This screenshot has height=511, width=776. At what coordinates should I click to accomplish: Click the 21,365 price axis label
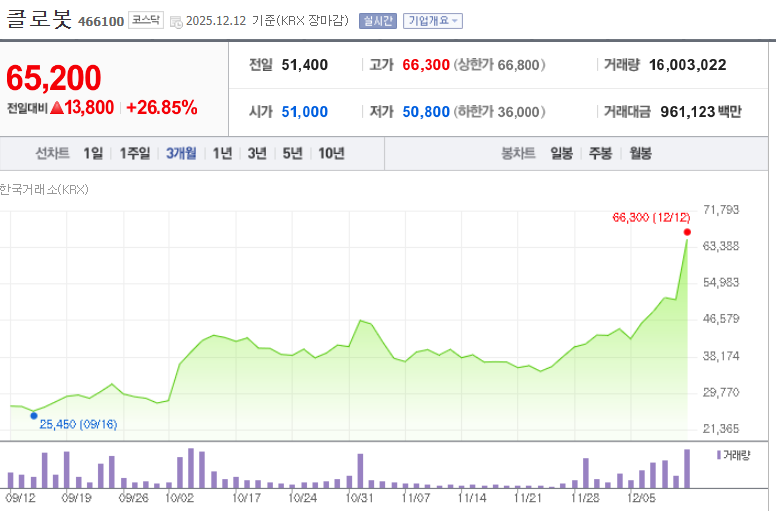(721, 429)
